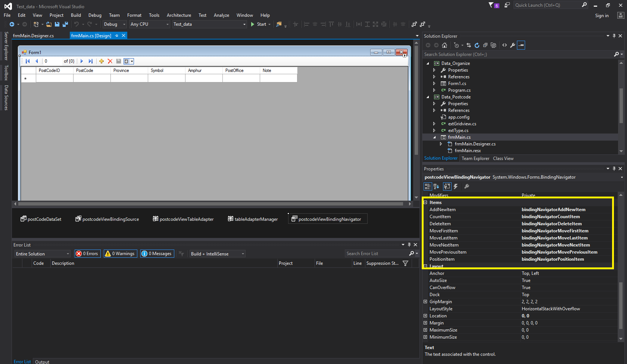627x364 pixels.
Task: Click Move Next arrow in binding navigator
Action: [x=82, y=61]
